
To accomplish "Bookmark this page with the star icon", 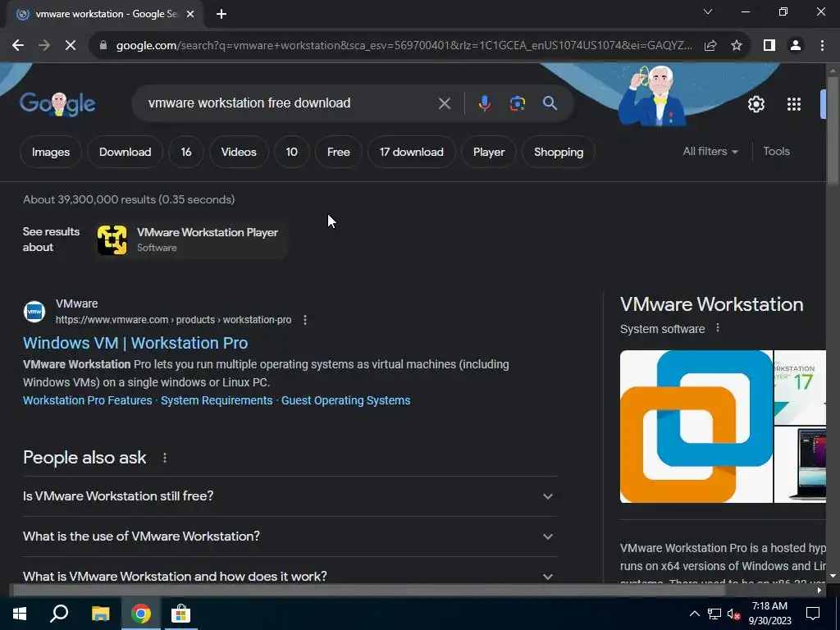I will pyautogui.click(x=737, y=46).
